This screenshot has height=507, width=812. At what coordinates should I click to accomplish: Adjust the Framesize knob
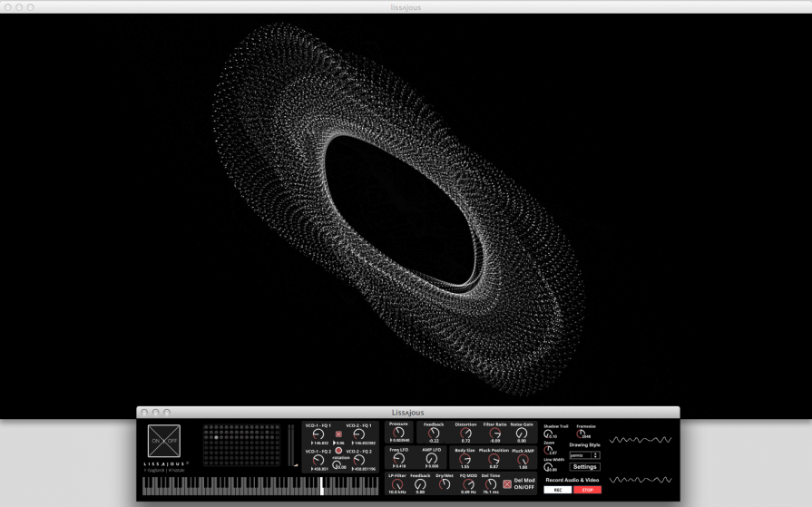[581, 434]
